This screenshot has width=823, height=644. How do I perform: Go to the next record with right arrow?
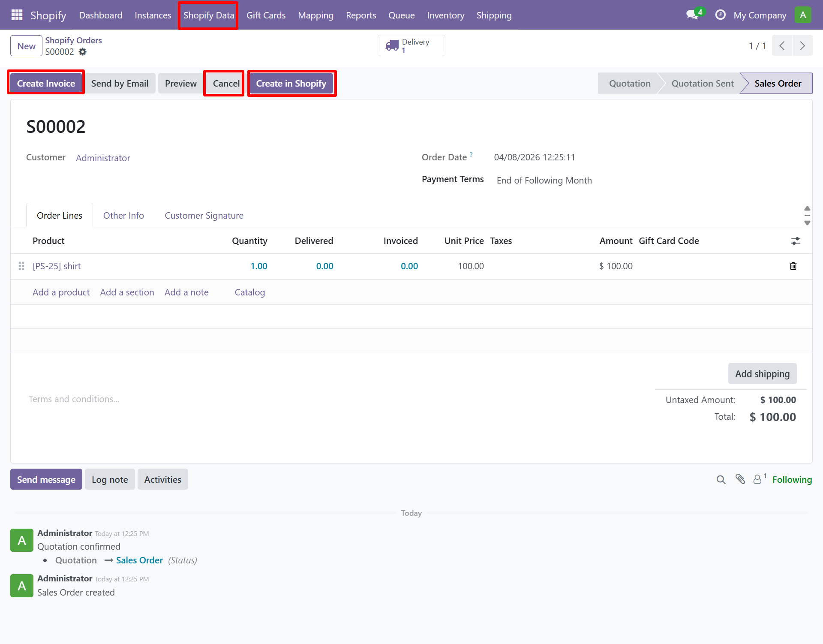pos(802,45)
